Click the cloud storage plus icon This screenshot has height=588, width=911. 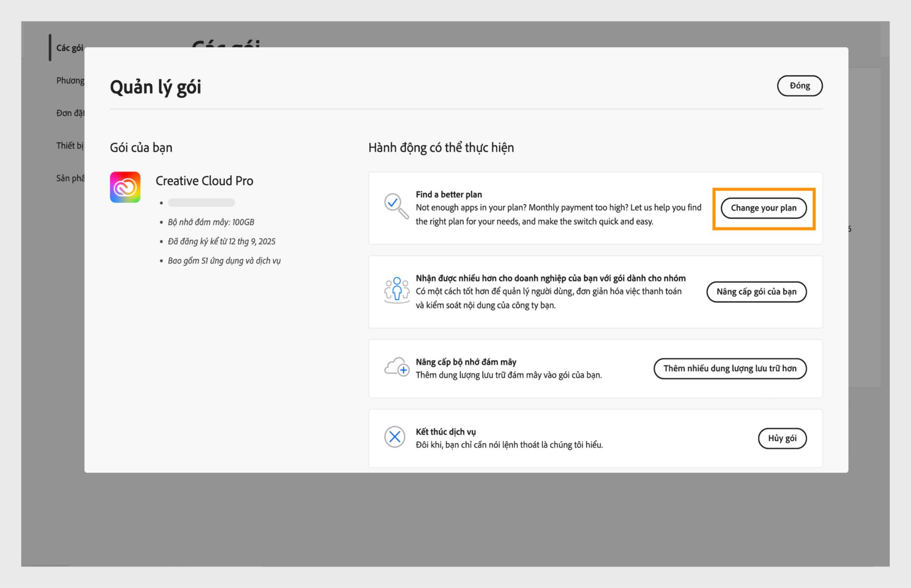point(397,367)
